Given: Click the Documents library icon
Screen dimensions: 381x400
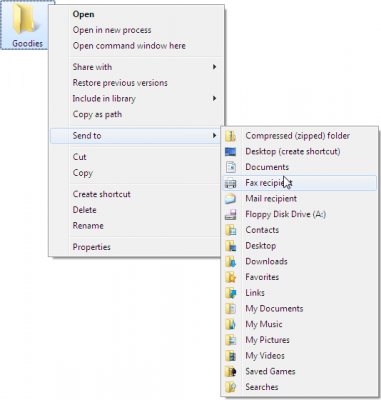Looking at the screenshot, I should click(x=230, y=167).
